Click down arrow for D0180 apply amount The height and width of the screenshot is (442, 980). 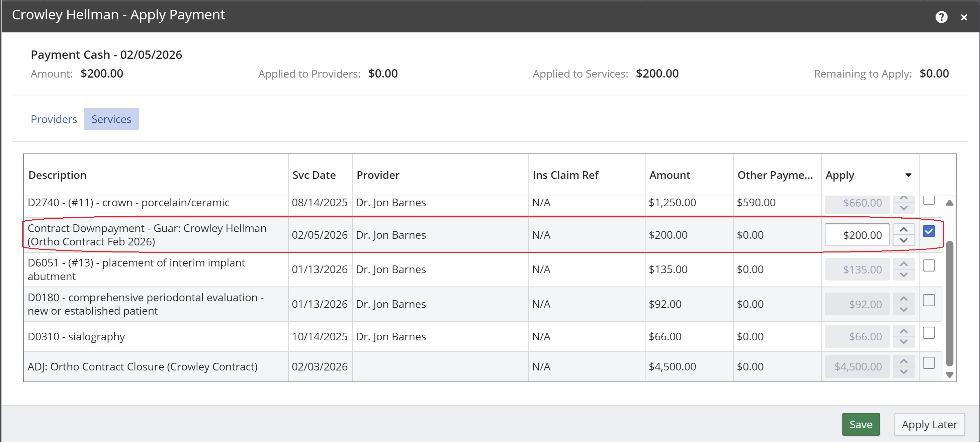pyautogui.click(x=903, y=309)
